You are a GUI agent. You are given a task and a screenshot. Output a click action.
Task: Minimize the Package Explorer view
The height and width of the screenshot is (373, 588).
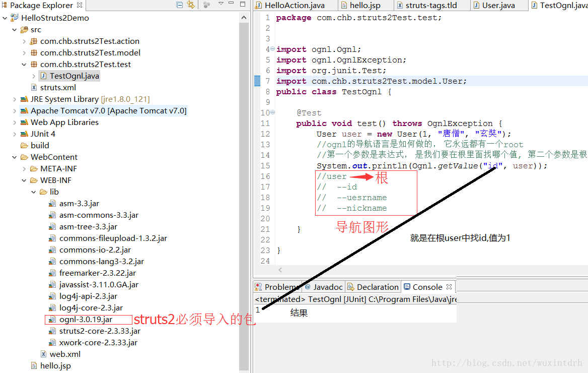[232, 4]
